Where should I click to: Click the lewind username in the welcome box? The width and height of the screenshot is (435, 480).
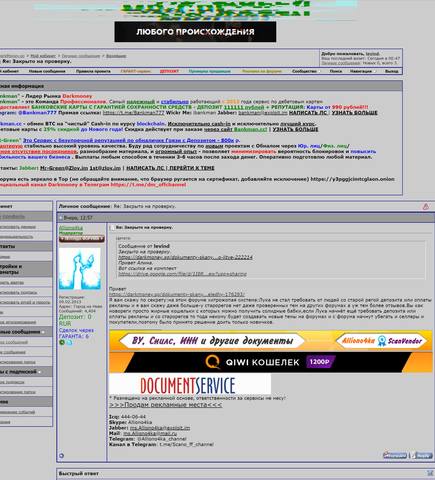click(x=372, y=54)
